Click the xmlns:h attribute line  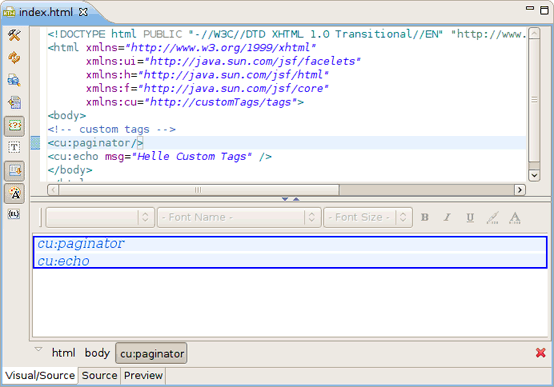[x=207, y=75]
